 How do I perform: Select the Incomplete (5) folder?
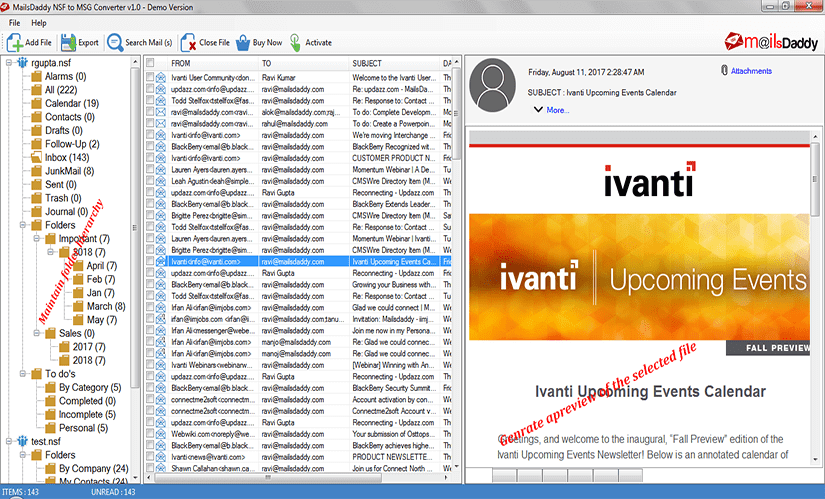coord(87,414)
